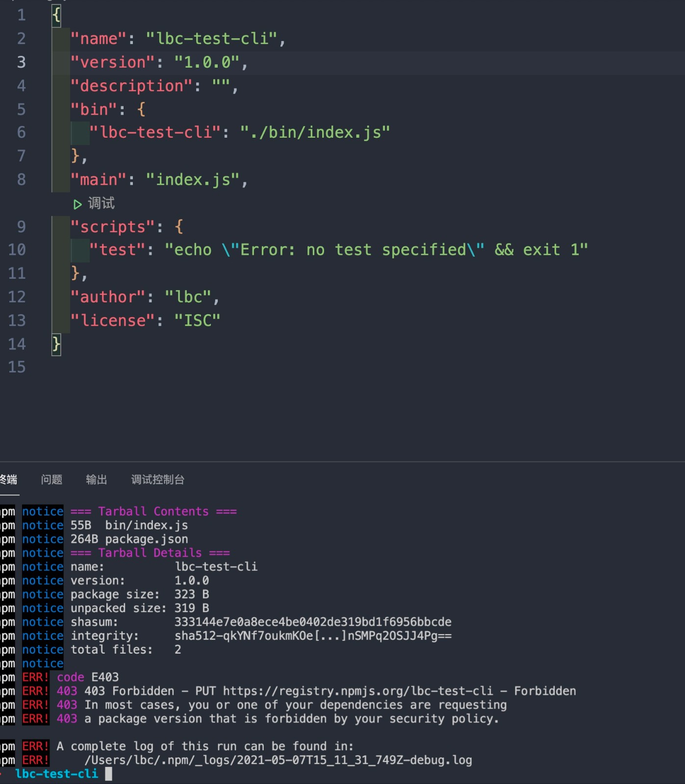Screen dimensions: 685x784
Task: Select the 终端 terminal tab
Action: coord(8,480)
